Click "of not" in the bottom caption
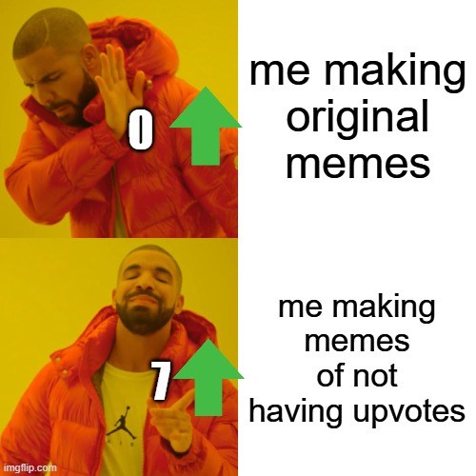Screen dimensions: 476x476 (x=357, y=376)
